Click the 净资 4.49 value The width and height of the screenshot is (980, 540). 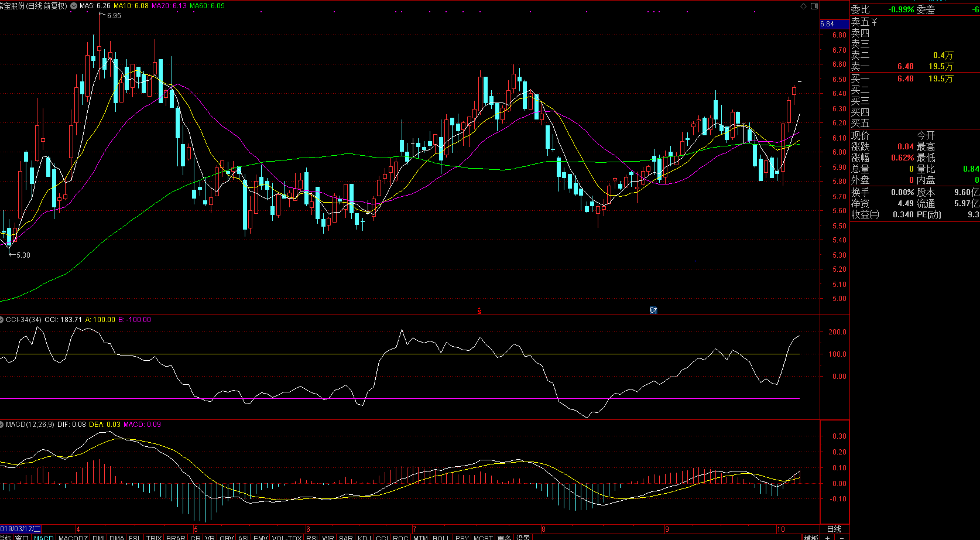click(906, 204)
